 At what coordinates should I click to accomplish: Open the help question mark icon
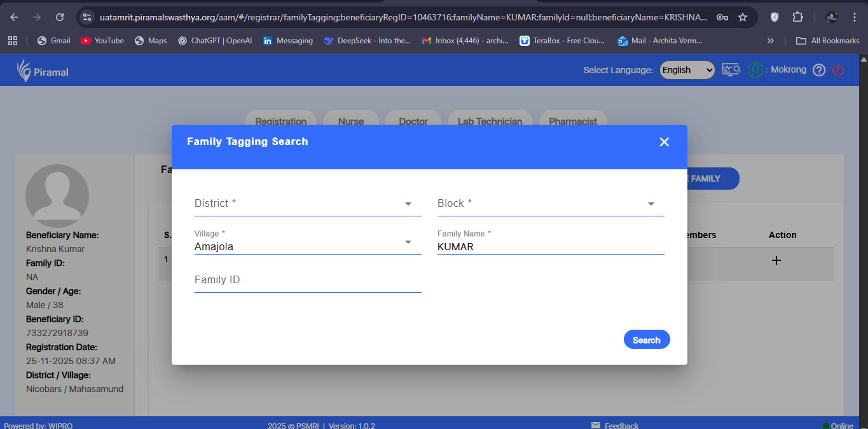(819, 70)
